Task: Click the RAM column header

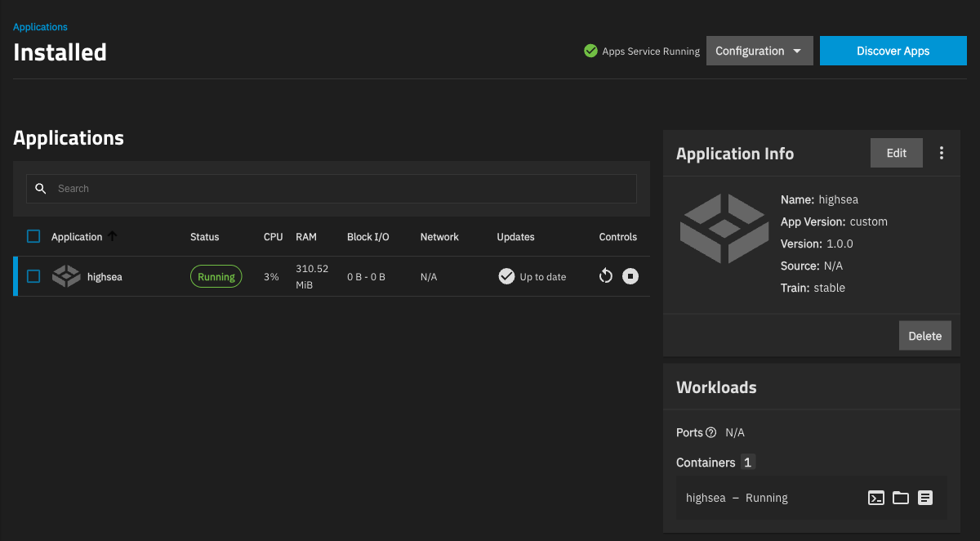Action: (x=306, y=237)
